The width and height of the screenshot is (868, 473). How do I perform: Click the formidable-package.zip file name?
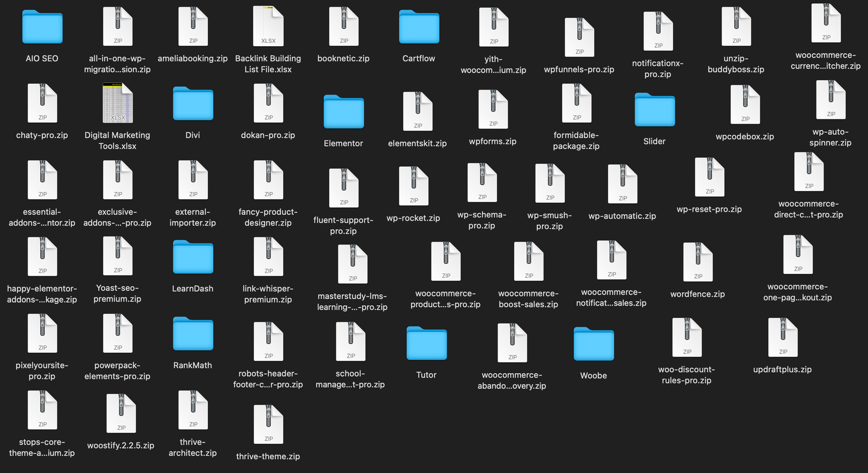point(576,140)
